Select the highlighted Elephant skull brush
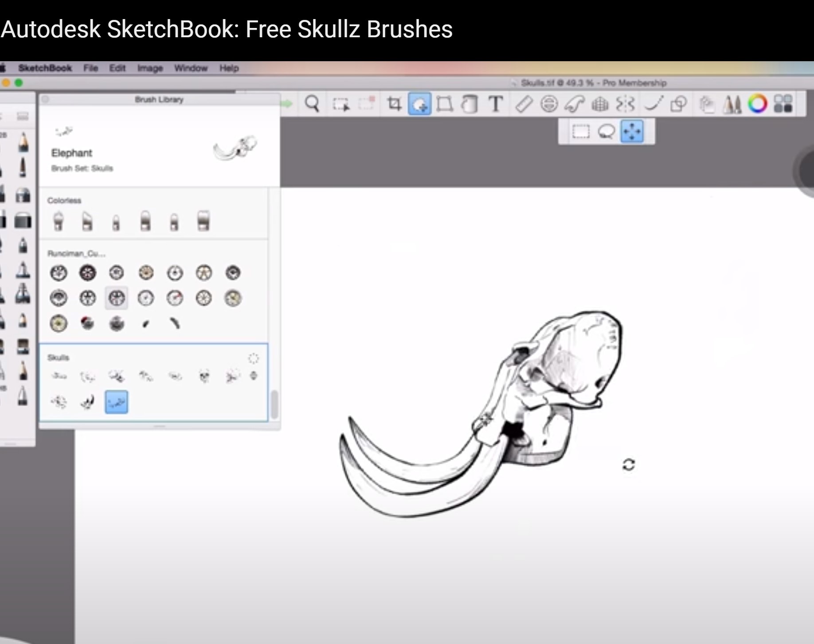Viewport: 814px width, 644px height. 117,402
